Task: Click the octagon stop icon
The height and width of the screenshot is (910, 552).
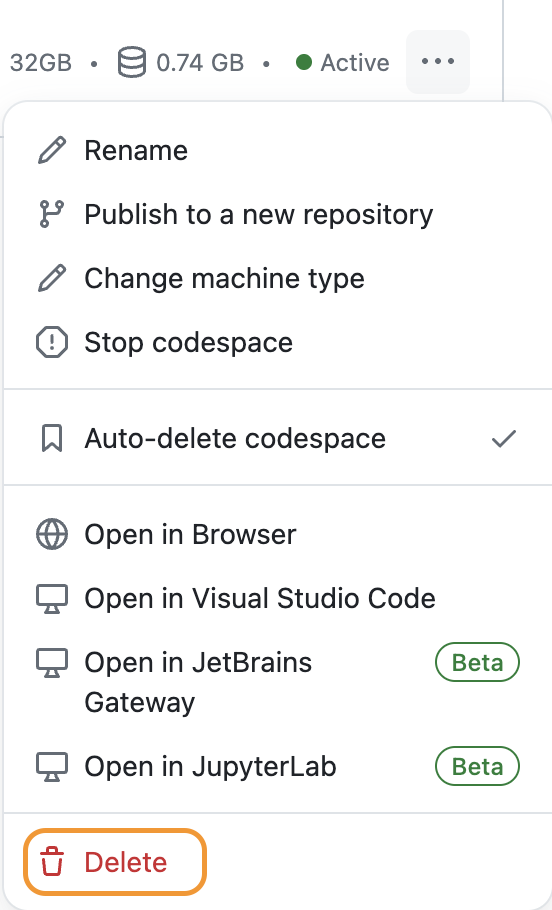Action: pyautogui.click(x=52, y=342)
